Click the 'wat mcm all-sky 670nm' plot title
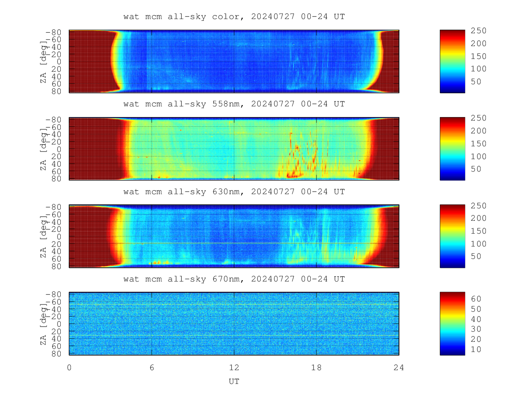The image size is (532, 399). (234, 279)
